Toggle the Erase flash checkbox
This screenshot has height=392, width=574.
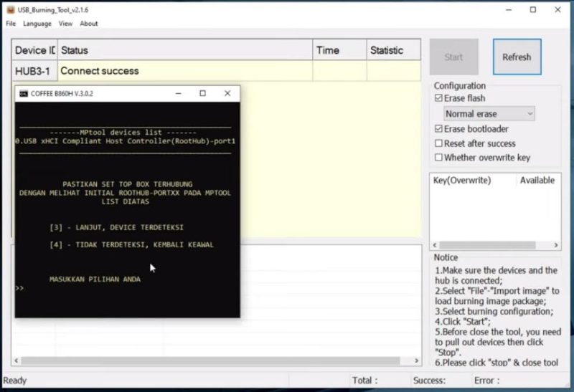tap(438, 98)
